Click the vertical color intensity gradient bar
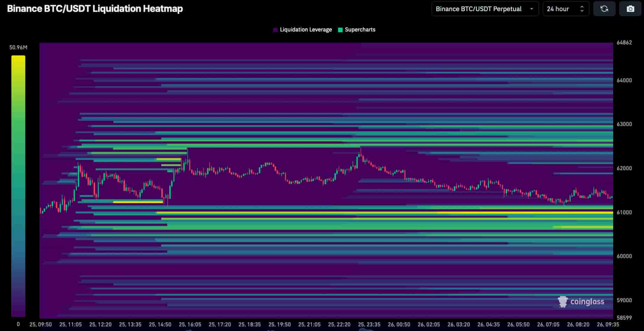The image size is (644, 331). [x=18, y=185]
